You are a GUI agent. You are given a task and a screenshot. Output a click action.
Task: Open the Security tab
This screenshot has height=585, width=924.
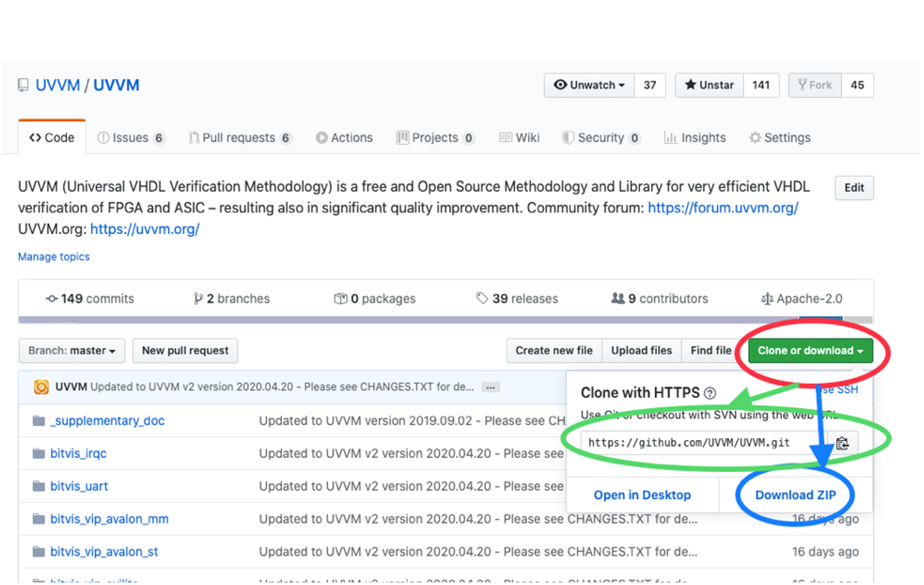[601, 138]
